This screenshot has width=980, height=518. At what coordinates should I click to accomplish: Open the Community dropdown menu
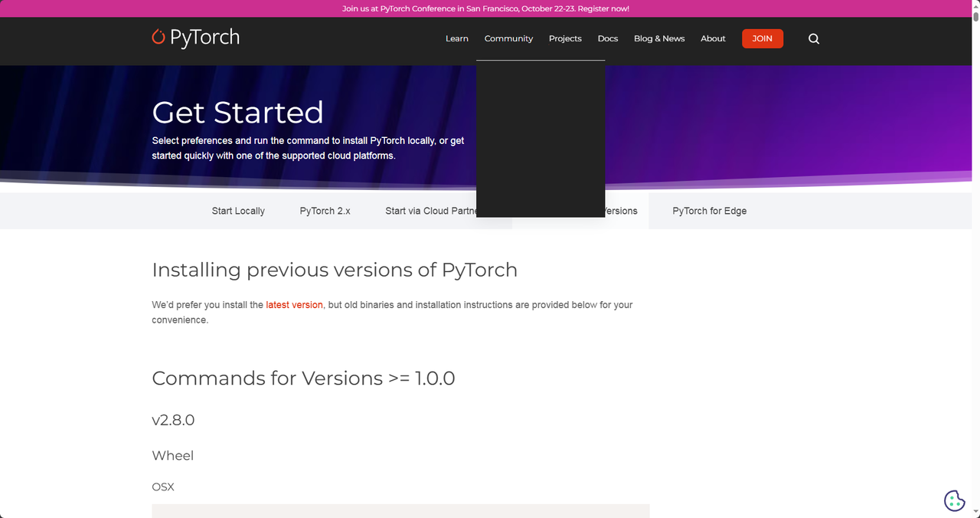click(508, 39)
